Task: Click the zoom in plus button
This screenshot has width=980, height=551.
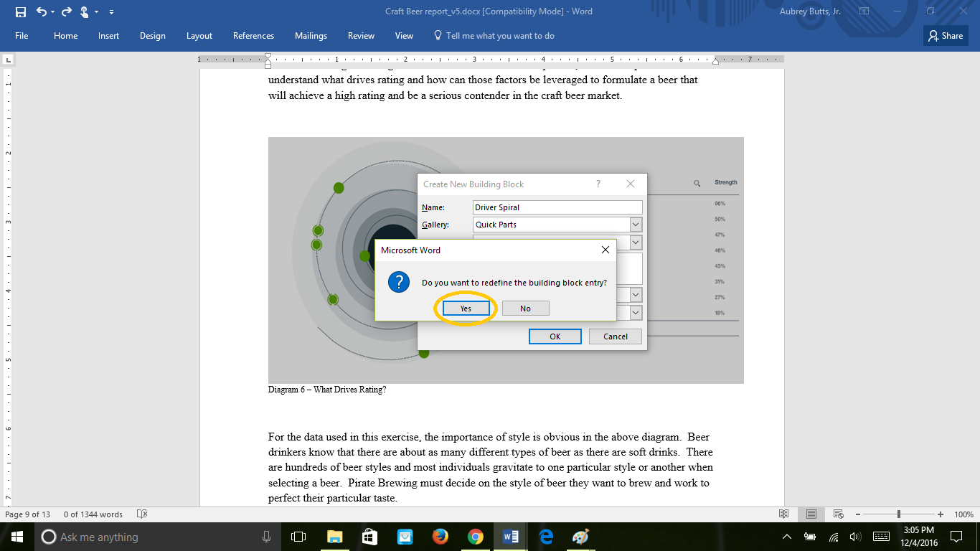Action: [941, 514]
